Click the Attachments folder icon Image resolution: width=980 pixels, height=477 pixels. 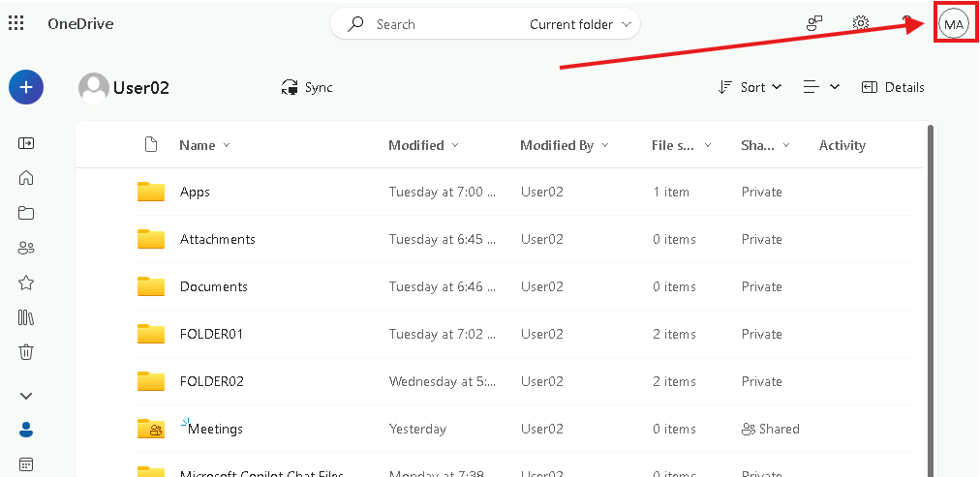[151, 238]
